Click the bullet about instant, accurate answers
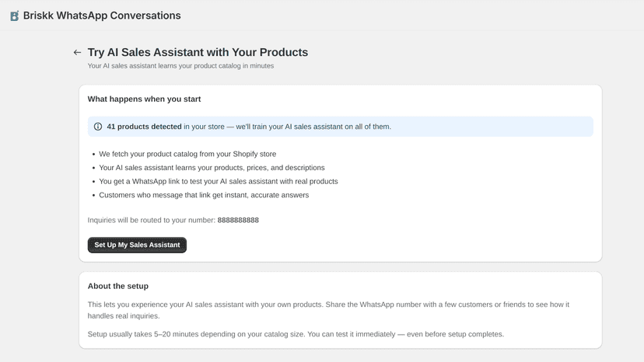The width and height of the screenshot is (644, 362). click(x=204, y=195)
